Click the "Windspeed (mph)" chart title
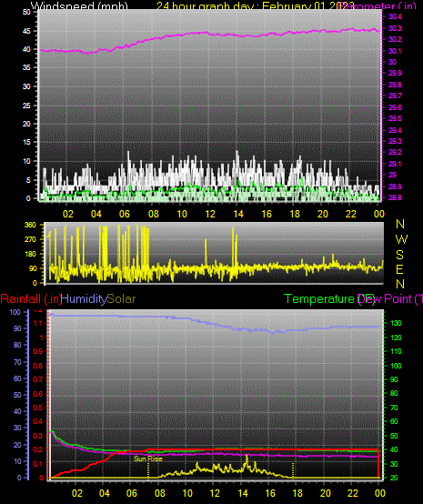 point(79,5)
